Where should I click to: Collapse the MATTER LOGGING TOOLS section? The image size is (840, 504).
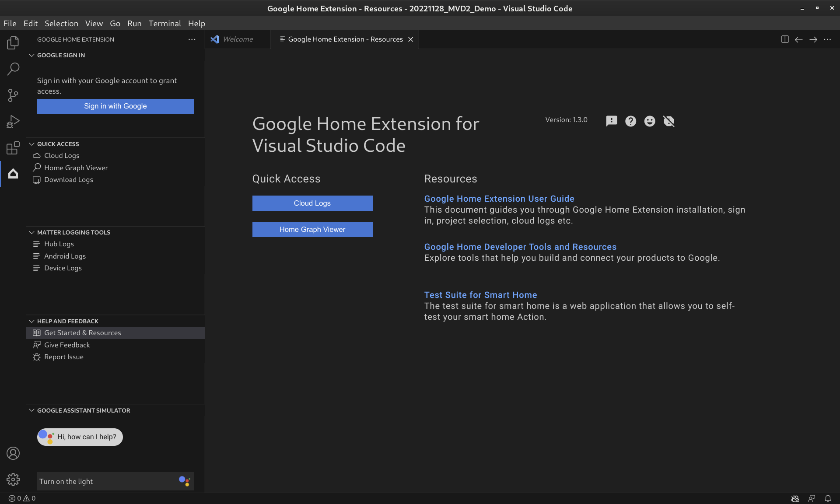pos(31,232)
